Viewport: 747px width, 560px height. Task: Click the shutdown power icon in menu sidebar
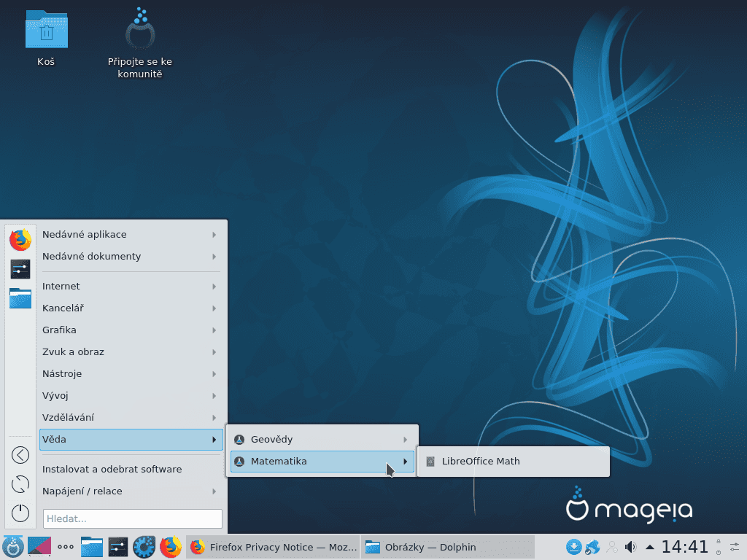point(20,513)
